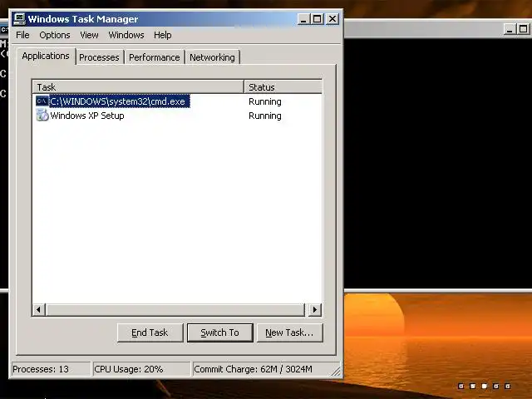Open the Help menu
532x399 pixels.
tap(163, 35)
